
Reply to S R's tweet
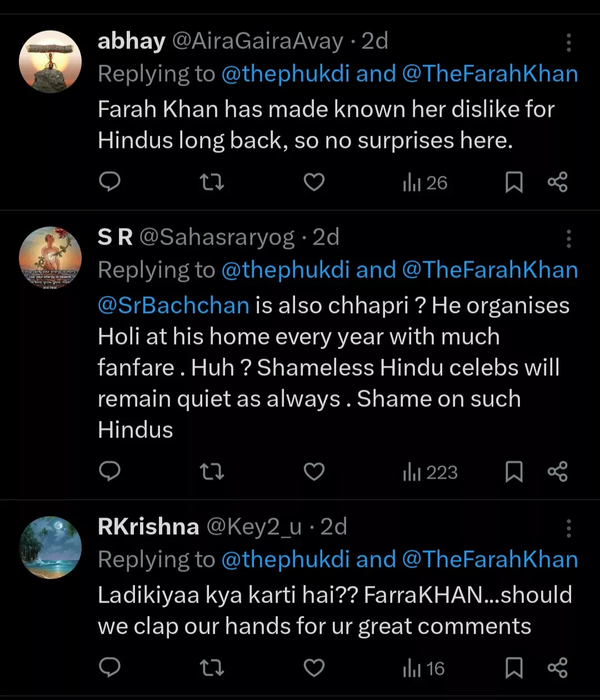coord(109,472)
